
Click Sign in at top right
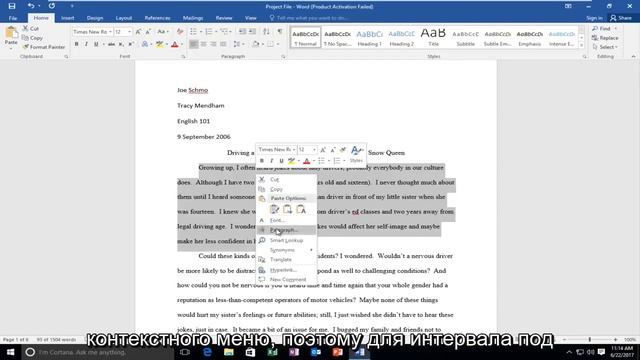(x=594, y=18)
